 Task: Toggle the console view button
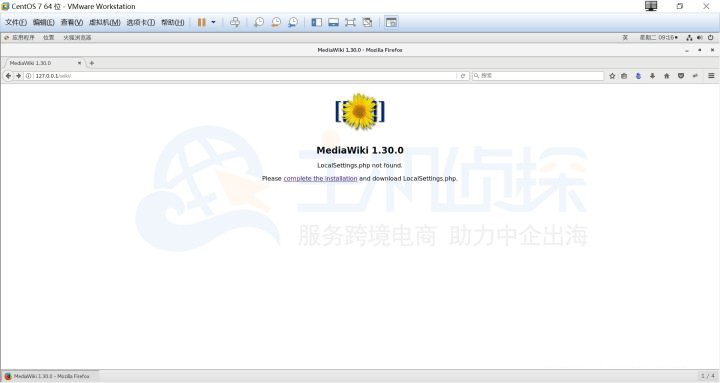(391, 22)
